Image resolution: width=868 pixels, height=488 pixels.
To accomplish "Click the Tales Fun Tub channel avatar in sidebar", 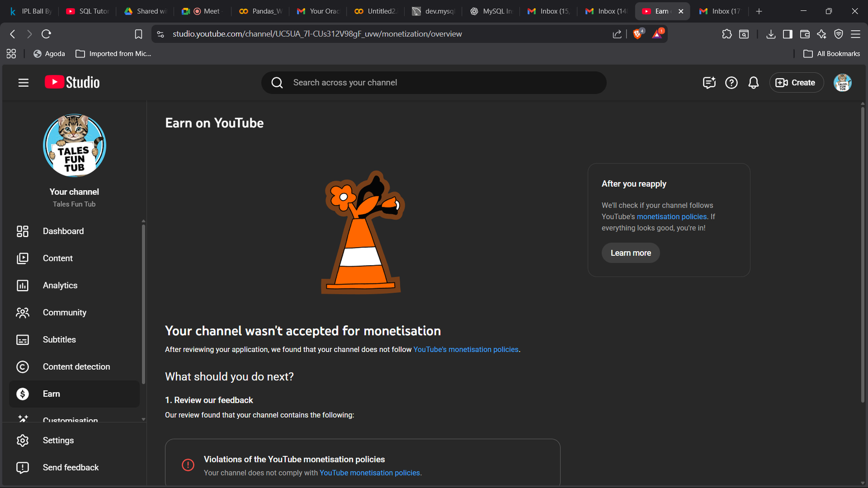I will tap(74, 145).
